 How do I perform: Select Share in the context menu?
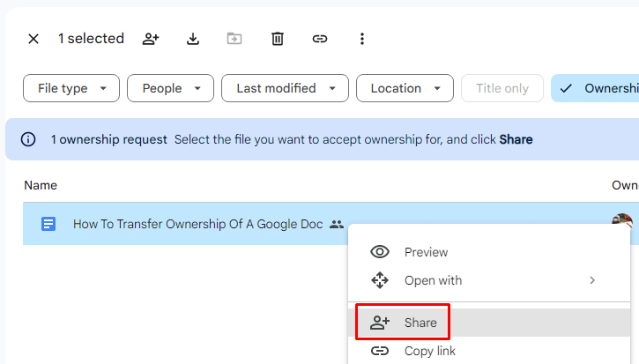coord(420,323)
